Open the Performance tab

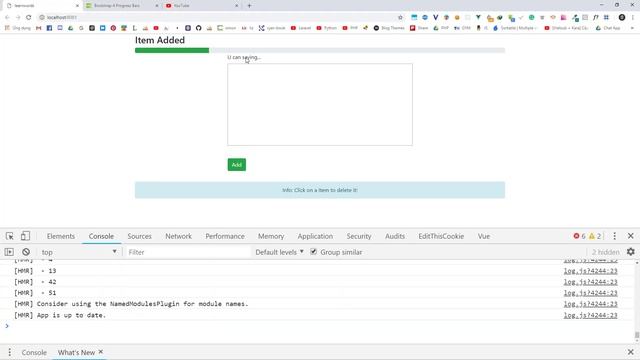pos(225,236)
